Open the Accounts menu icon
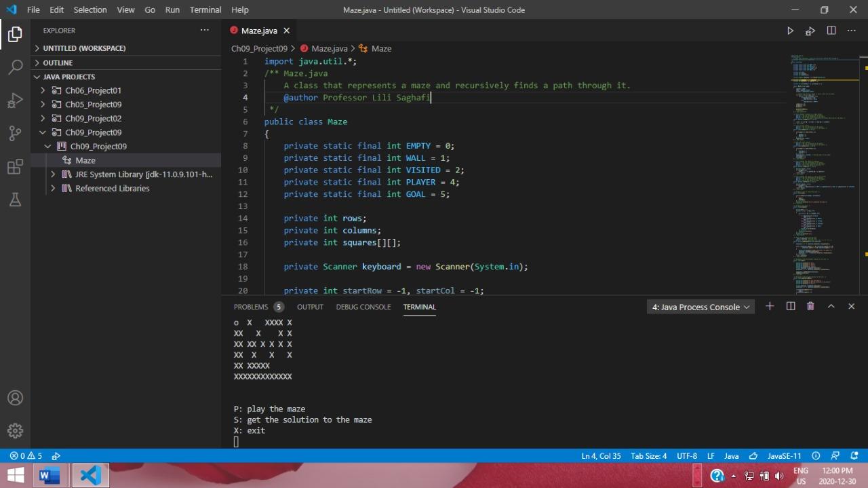Screen dimensions: 868x488 pos(15,398)
